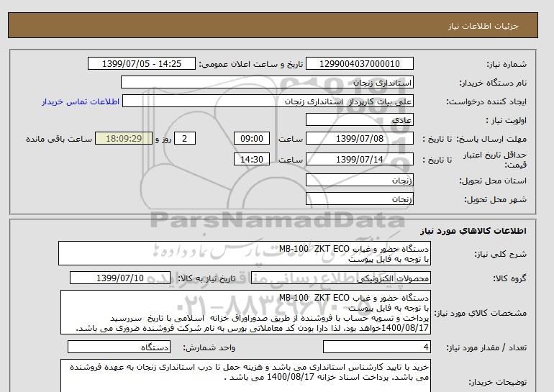Click the buyer organization name field استانداری زنجان
Viewport: 554px width, 392px height.
(267, 82)
